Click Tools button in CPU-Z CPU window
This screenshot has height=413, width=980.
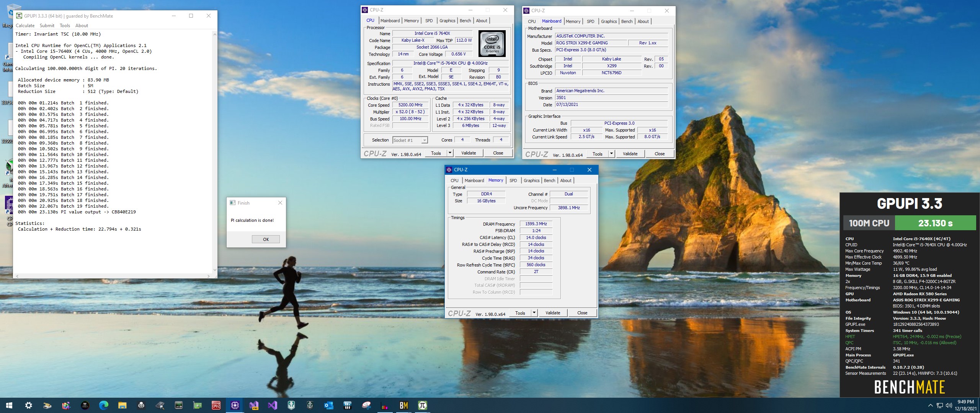point(436,153)
